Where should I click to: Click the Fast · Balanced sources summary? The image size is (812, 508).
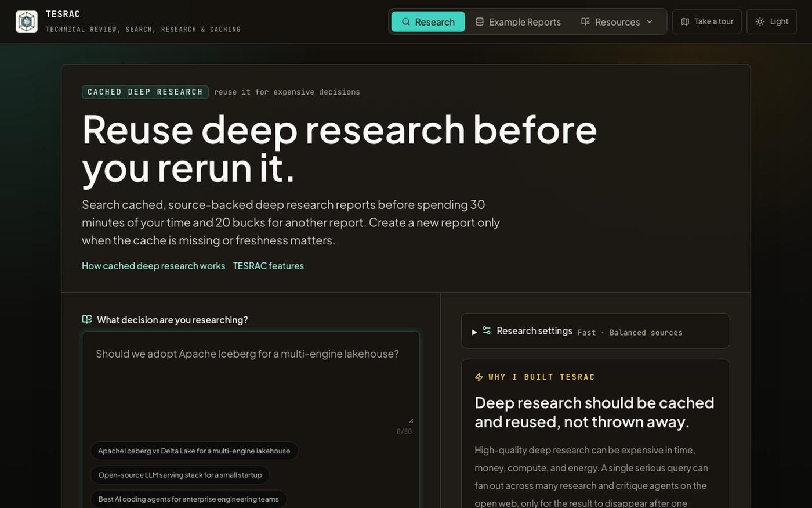pos(630,333)
